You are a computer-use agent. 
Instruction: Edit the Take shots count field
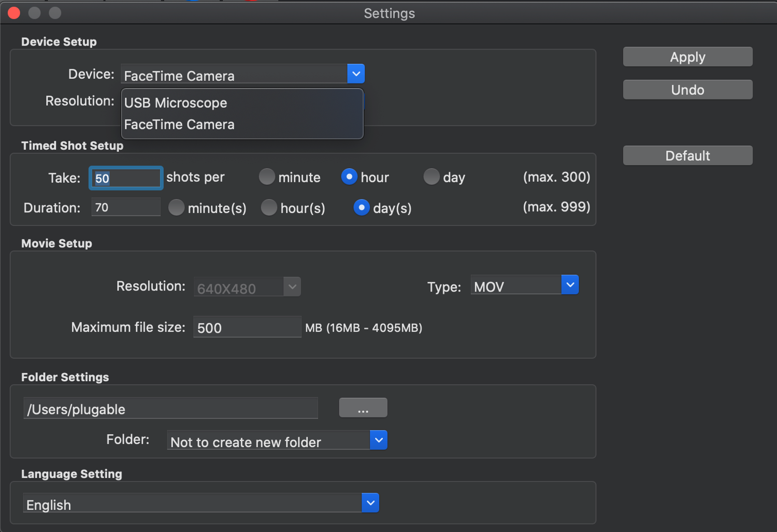coord(125,178)
